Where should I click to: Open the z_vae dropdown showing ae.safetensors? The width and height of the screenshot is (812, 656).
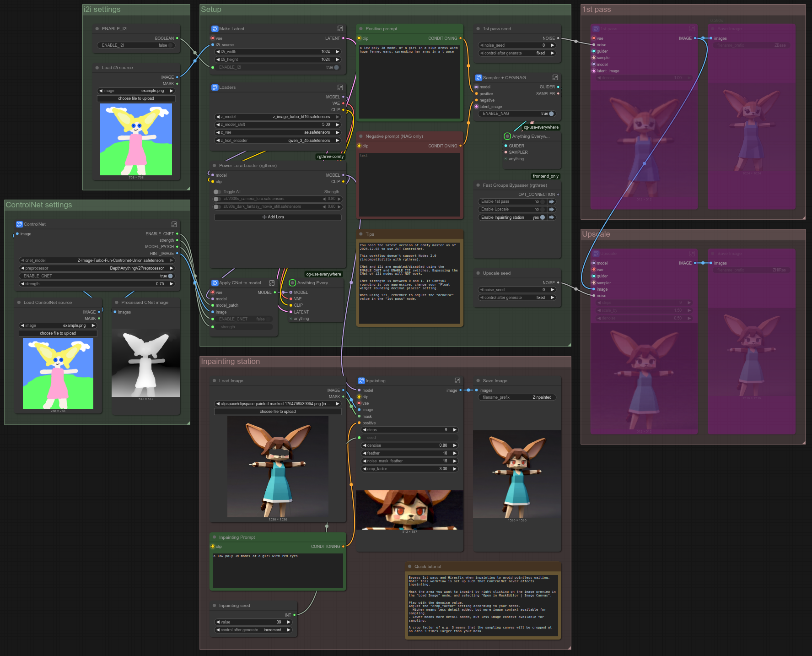point(278,132)
